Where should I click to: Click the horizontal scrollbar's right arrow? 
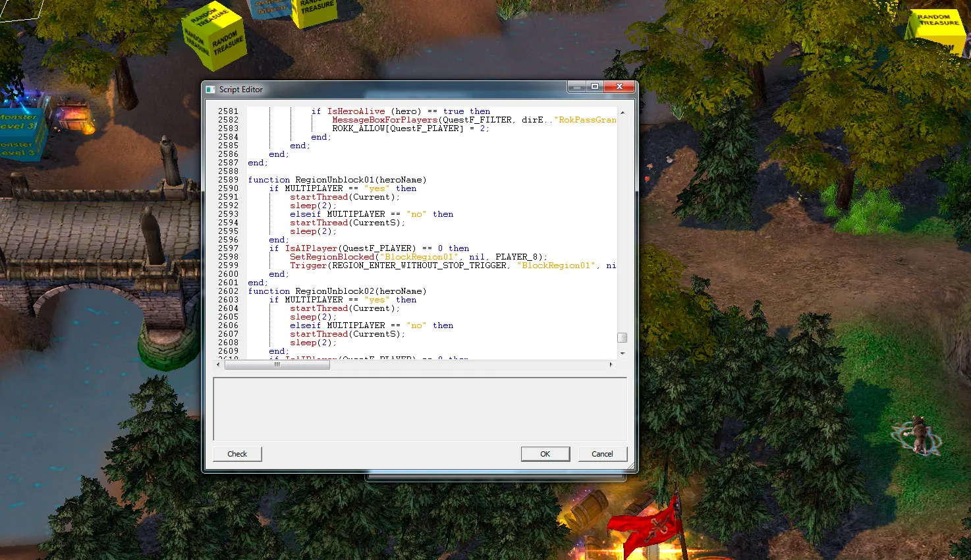(611, 364)
